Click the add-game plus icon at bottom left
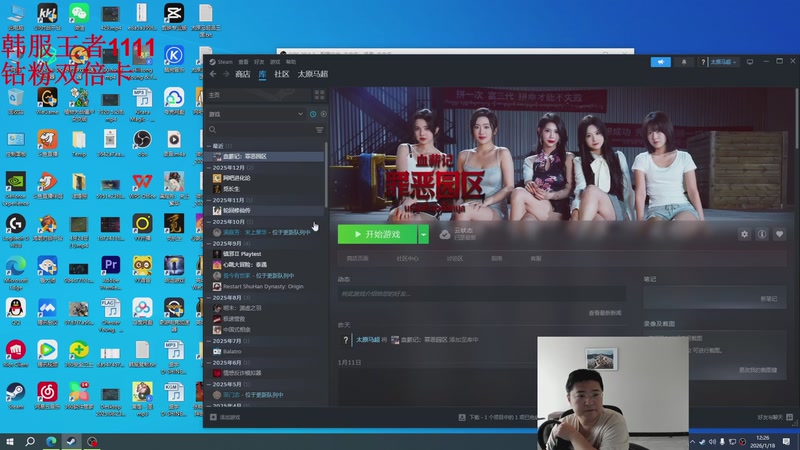 point(213,417)
